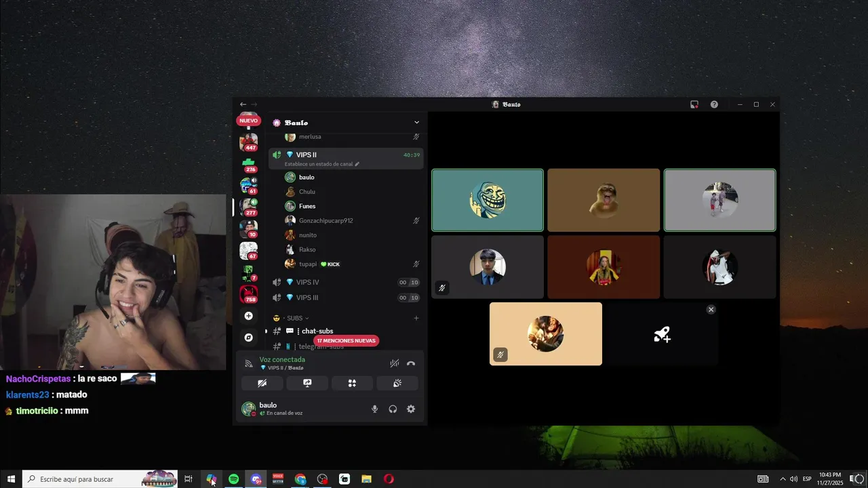The image size is (868, 488).
Task: Open server with 61 unread badge
Action: [x=249, y=185]
